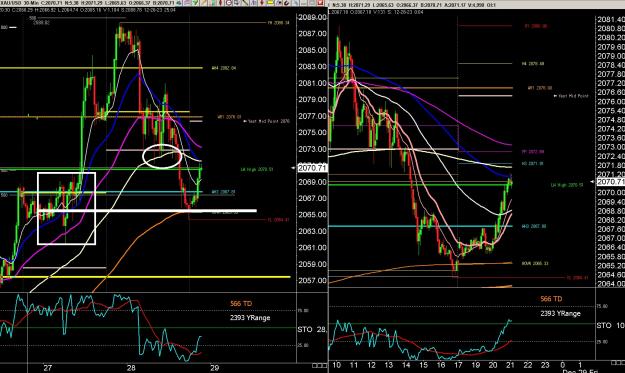This screenshot has height=373, width=625.
Task: Click the 566 TD label in right indicator
Action: click(551, 299)
